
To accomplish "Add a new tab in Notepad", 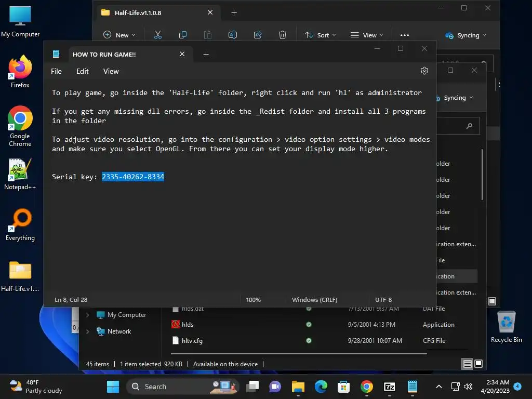I will (x=206, y=54).
